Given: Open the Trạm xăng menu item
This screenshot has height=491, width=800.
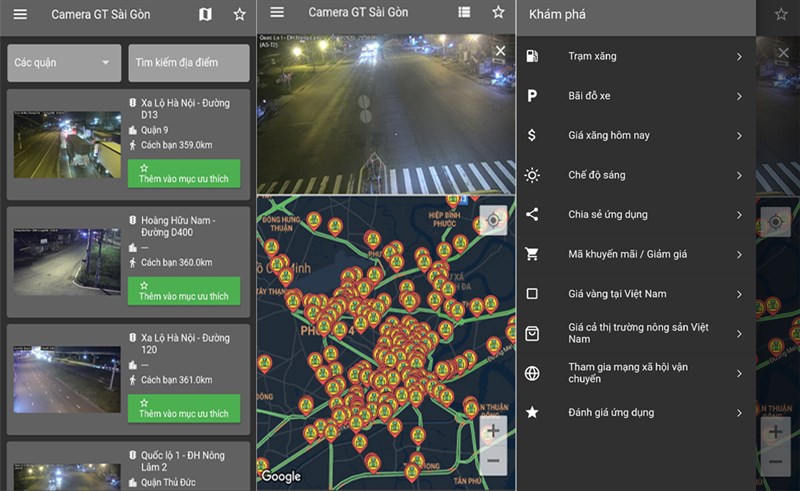Looking at the screenshot, I should click(636, 56).
